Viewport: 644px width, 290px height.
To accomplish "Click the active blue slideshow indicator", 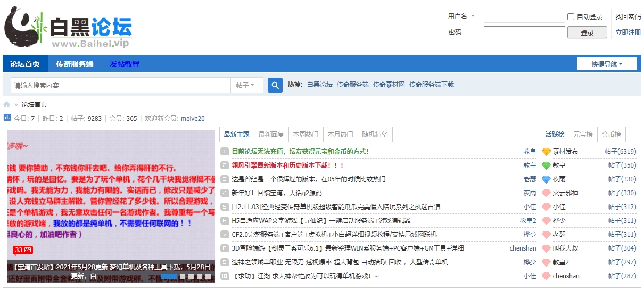I will 169,276.
